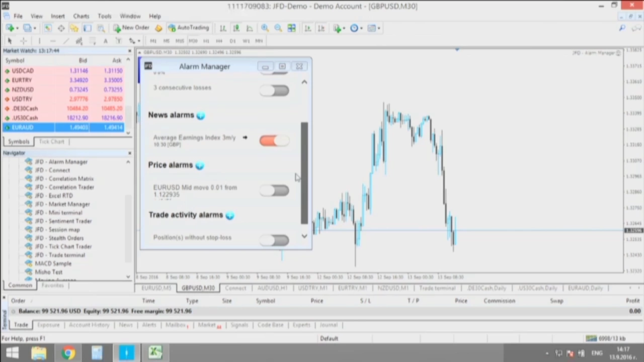
Task: Switch chart to bar chart
Action: coord(223,28)
